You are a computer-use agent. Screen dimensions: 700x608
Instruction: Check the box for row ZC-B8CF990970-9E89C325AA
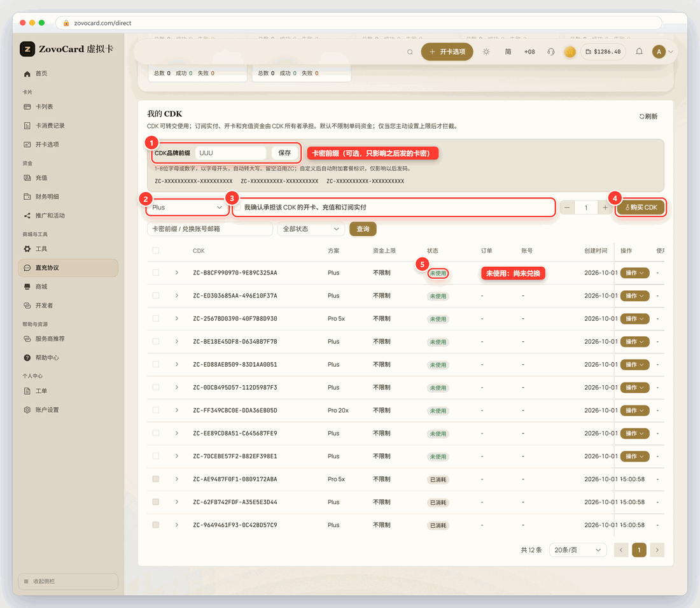click(x=156, y=272)
